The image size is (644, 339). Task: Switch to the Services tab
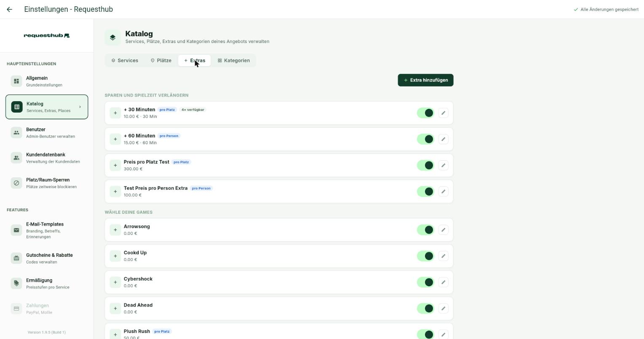[x=125, y=60]
